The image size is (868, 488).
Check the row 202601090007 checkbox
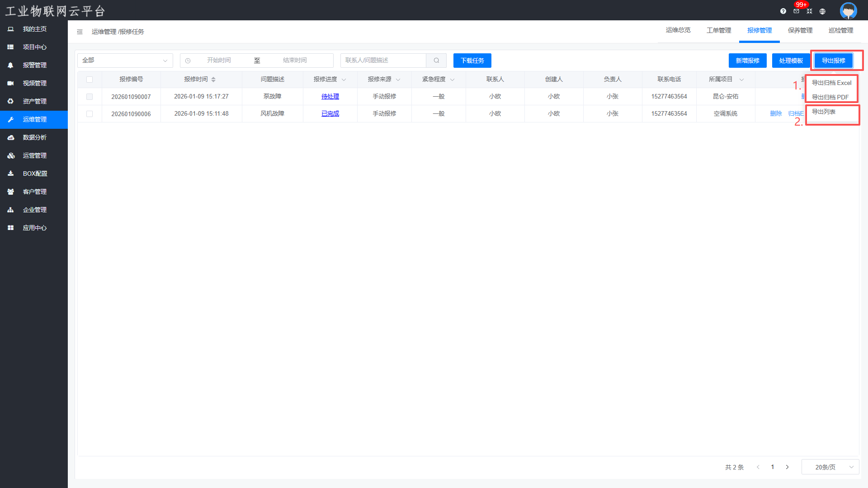tap(90, 97)
